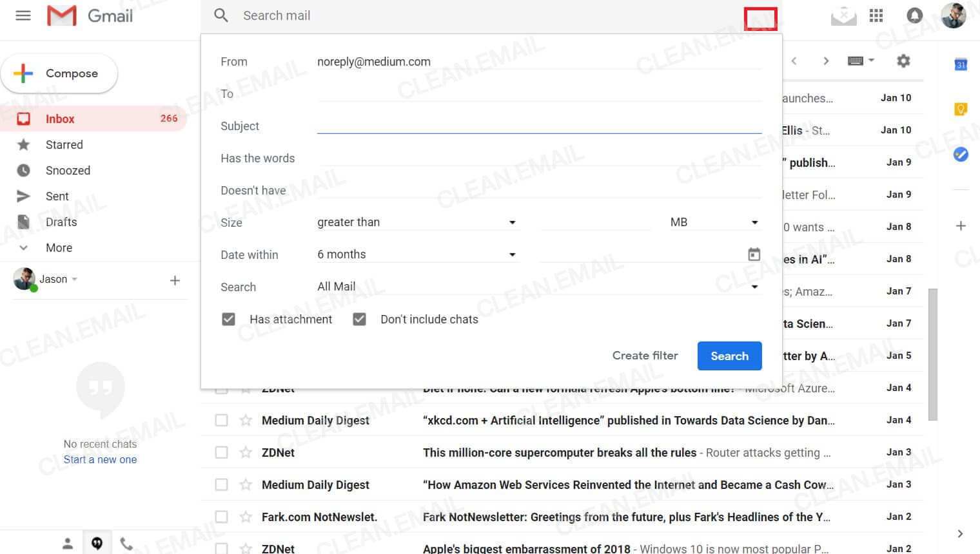
Task: Open the main menu hamburger icon
Action: tap(23, 15)
